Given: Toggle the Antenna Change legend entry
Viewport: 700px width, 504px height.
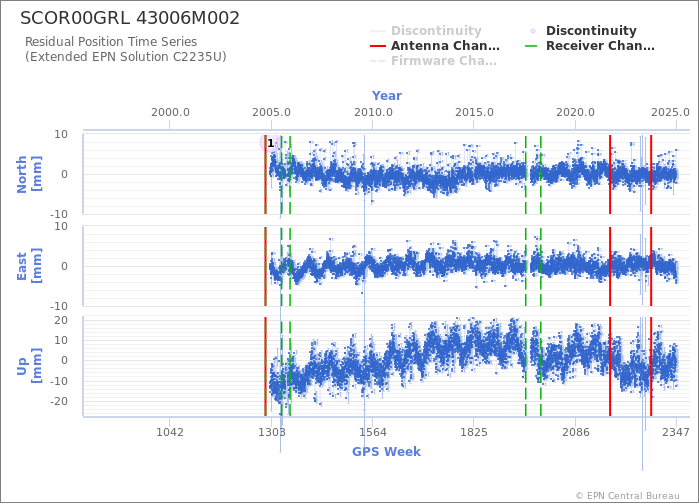Looking at the screenshot, I should pyautogui.click(x=435, y=46).
